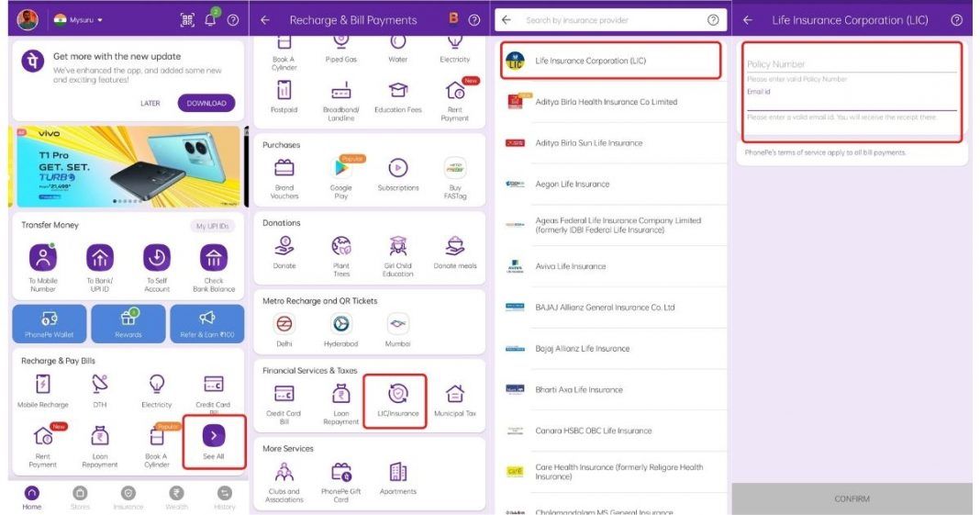
Task: Select Delhi metro icon
Action: [x=284, y=324]
